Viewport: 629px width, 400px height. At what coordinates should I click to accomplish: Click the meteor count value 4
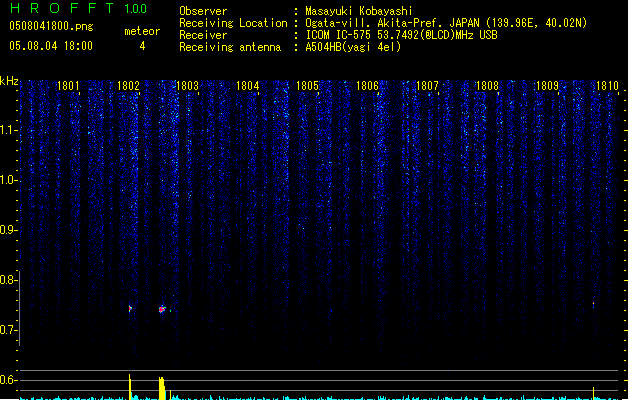142,46
